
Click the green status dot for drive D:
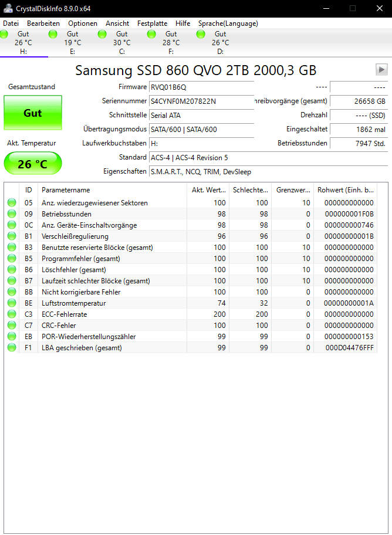[x=201, y=34]
